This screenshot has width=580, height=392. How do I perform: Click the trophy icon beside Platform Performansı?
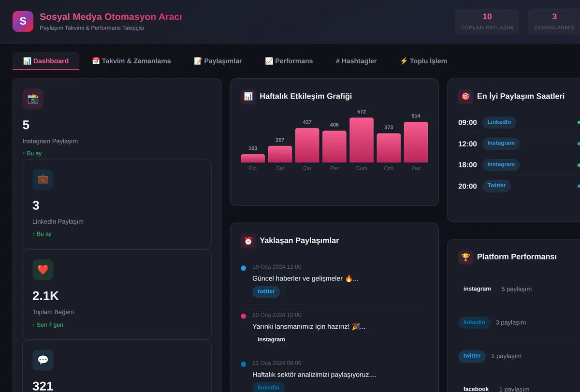tap(465, 257)
